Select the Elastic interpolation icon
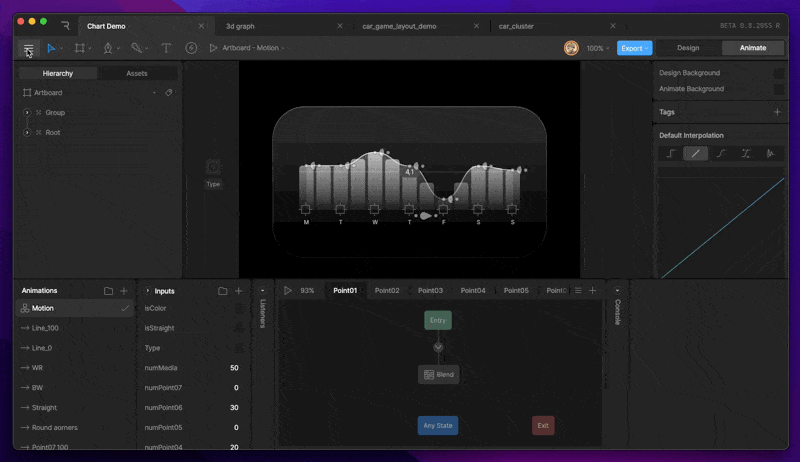800x462 pixels. coord(770,153)
